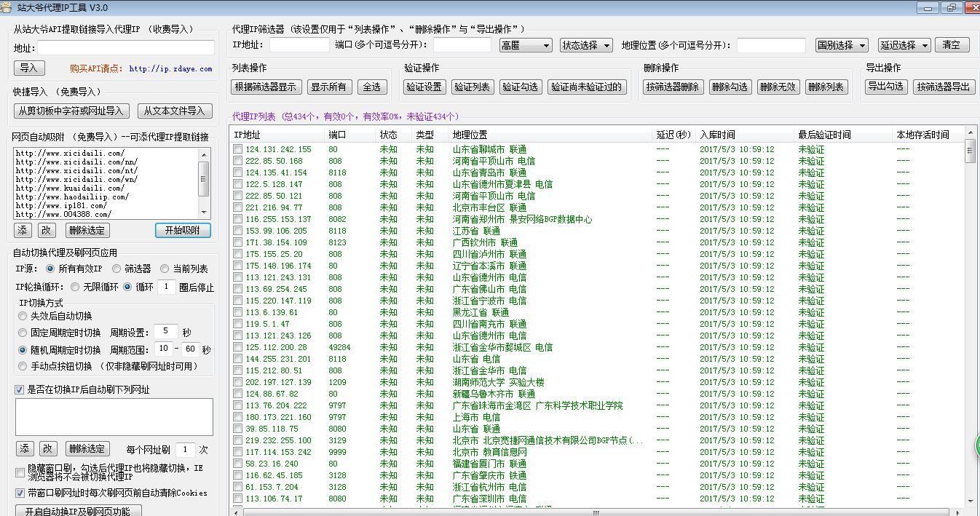Click the 显示所有 button
Image resolution: width=980 pixels, height=516 pixels.
[328, 87]
